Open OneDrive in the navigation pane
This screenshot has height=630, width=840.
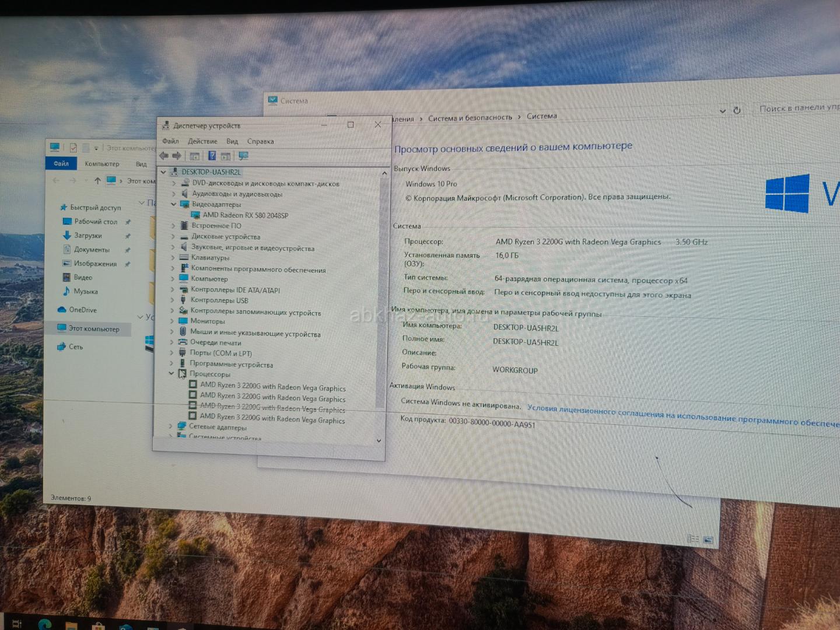82,310
